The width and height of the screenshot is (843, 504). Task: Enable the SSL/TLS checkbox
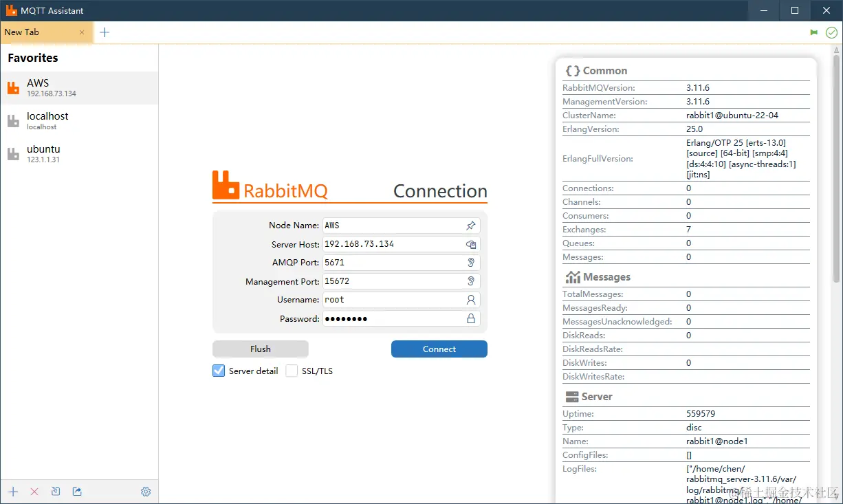[x=292, y=371]
